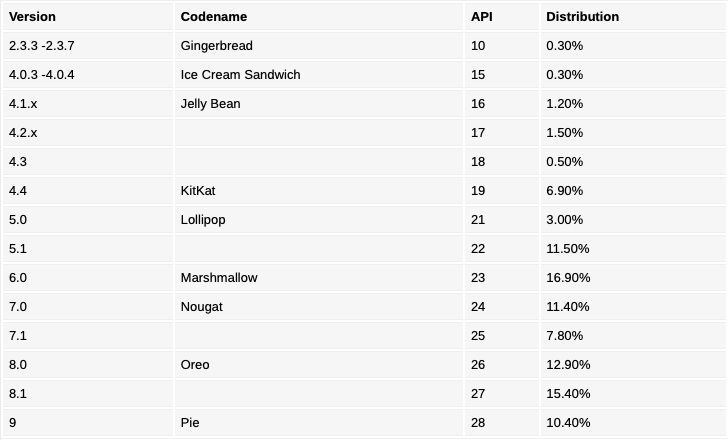Click the Nougat codename cell

[x=201, y=307]
